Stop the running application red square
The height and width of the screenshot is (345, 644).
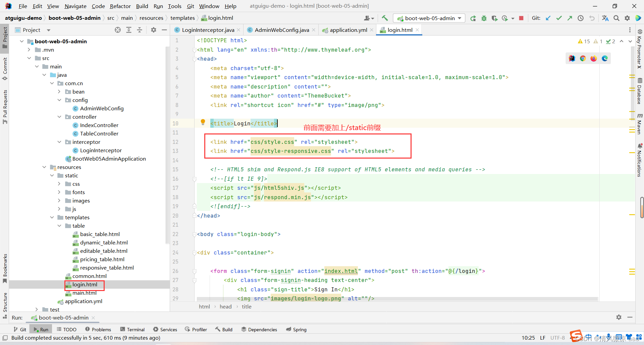(x=521, y=18)
